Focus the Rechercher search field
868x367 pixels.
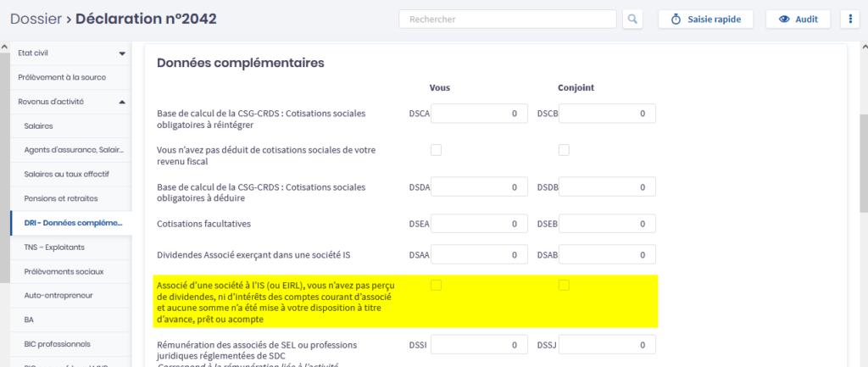click(508, 19)
